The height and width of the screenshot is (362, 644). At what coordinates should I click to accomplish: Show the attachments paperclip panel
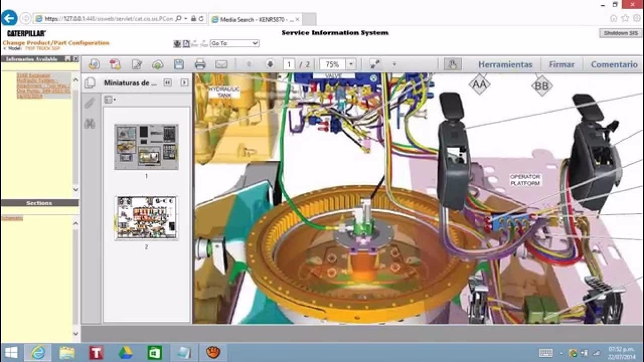point(90,103)
